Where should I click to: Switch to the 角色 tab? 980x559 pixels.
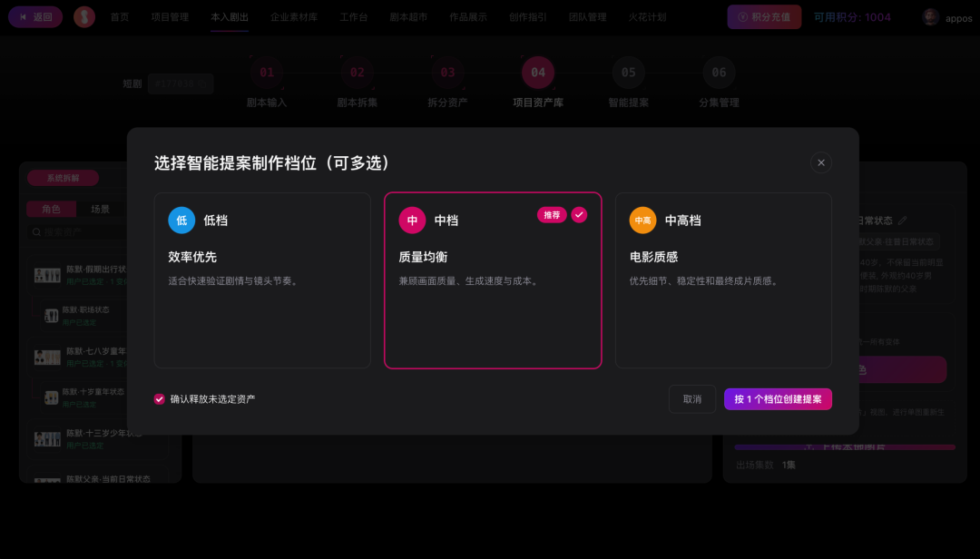click(51, 209)
